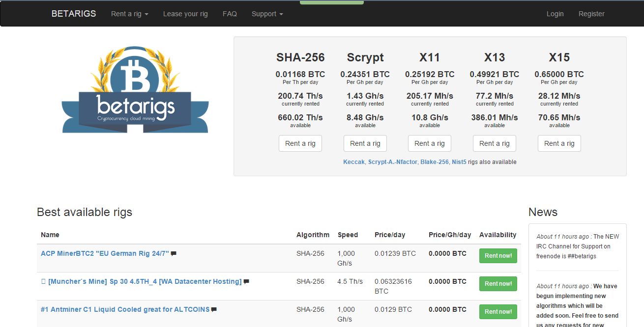Open the Lease your rig page
Image resolution: width=644 pixels, height=327 pixels.
(185, 14)
